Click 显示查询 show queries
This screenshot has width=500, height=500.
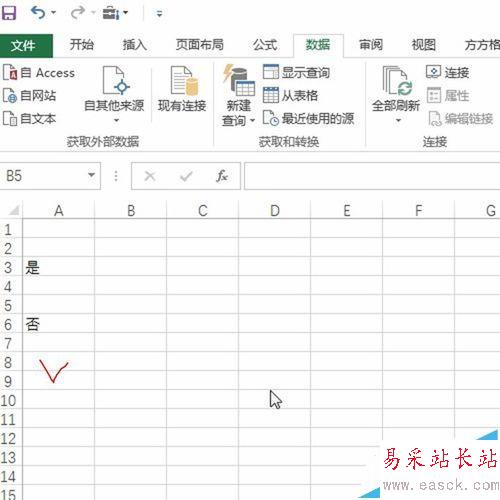point(296,72)
